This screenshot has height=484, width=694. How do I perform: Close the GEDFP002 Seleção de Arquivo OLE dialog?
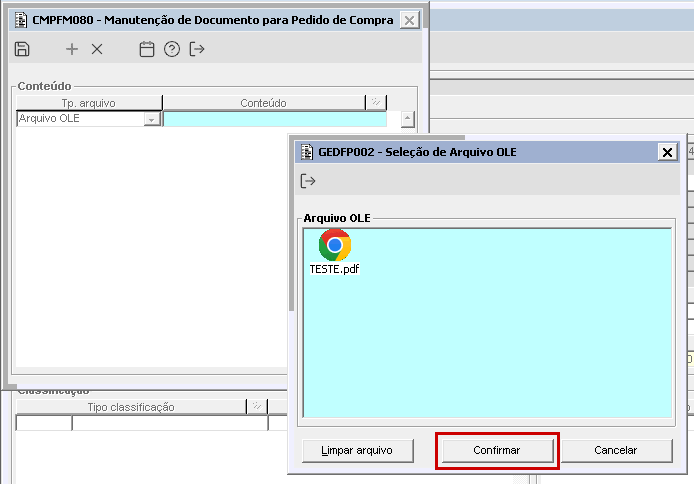[667, 152]
